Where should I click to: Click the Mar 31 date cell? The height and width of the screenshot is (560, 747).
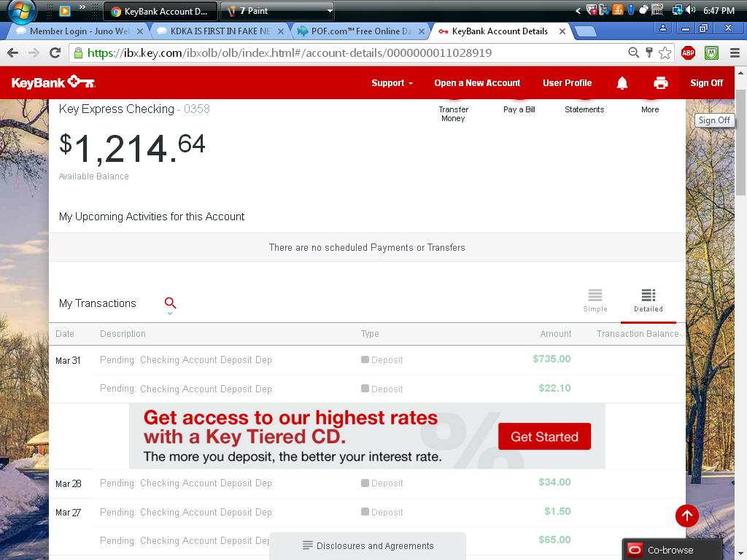68,360
